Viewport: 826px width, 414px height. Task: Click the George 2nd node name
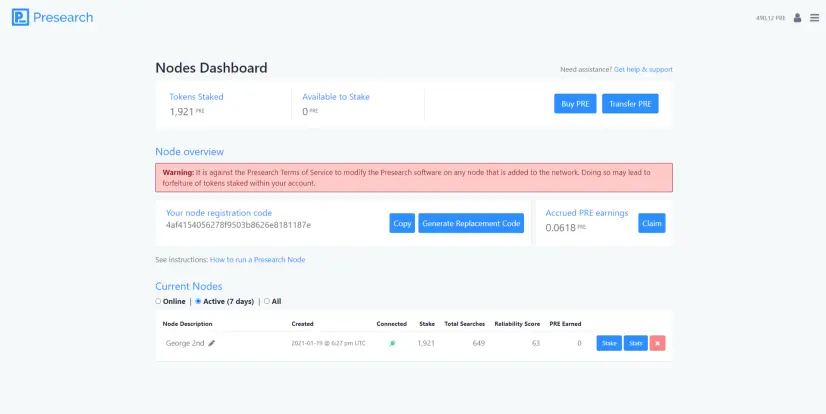pos(185,343)
